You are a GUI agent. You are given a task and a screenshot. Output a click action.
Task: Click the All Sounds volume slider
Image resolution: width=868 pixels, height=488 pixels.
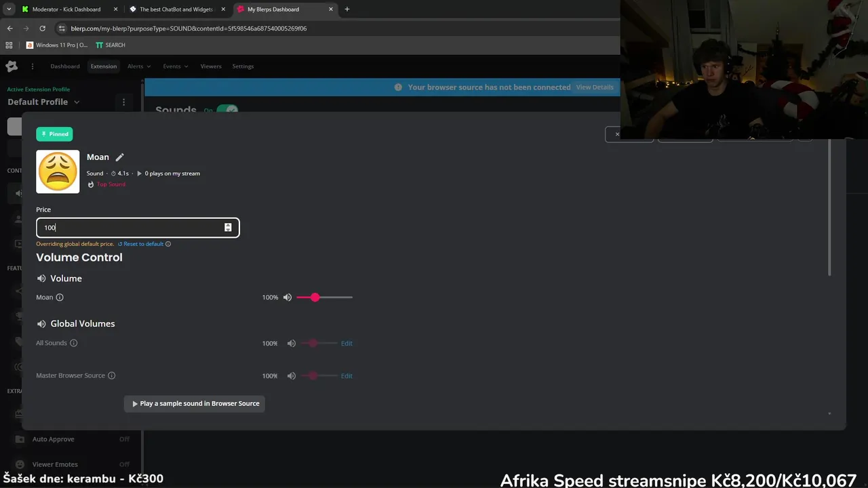[x=319, y=343]
